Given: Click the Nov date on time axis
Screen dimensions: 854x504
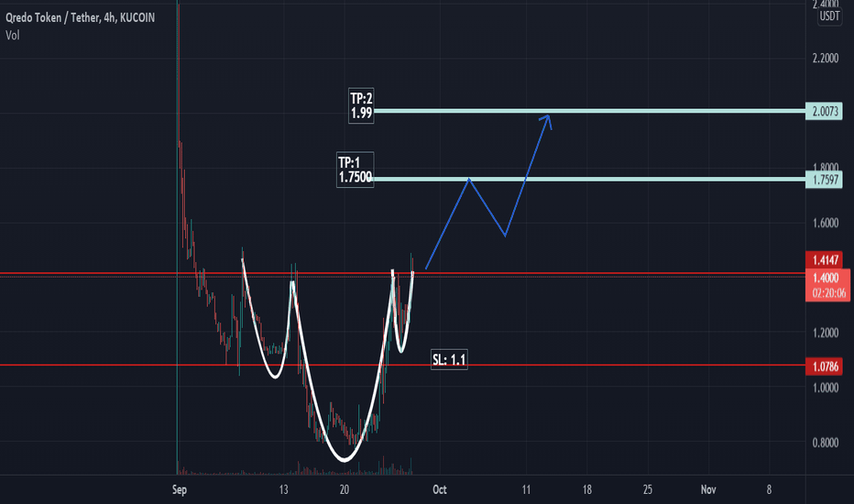Looking at the screenshot, I should [x=708, y=489].
